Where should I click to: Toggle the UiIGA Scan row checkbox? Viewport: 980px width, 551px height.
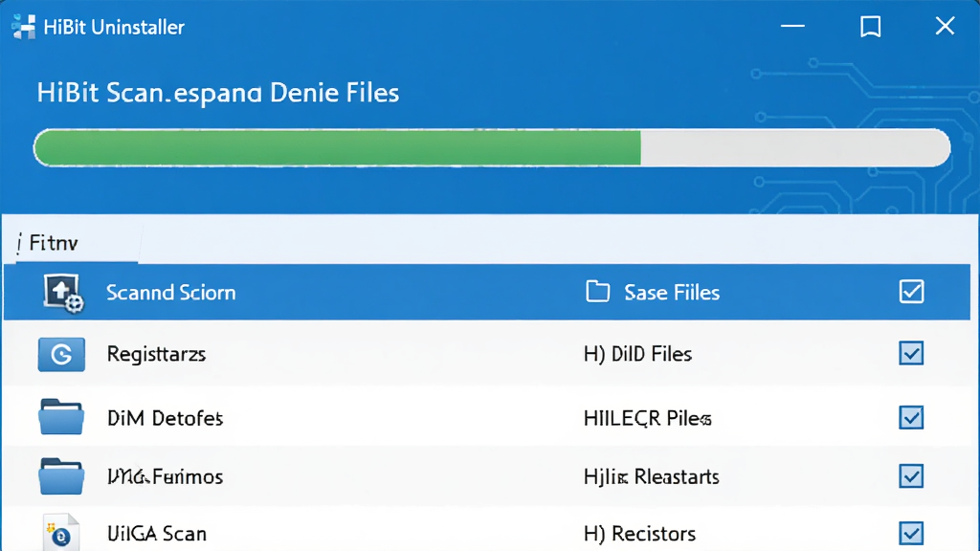911,534
